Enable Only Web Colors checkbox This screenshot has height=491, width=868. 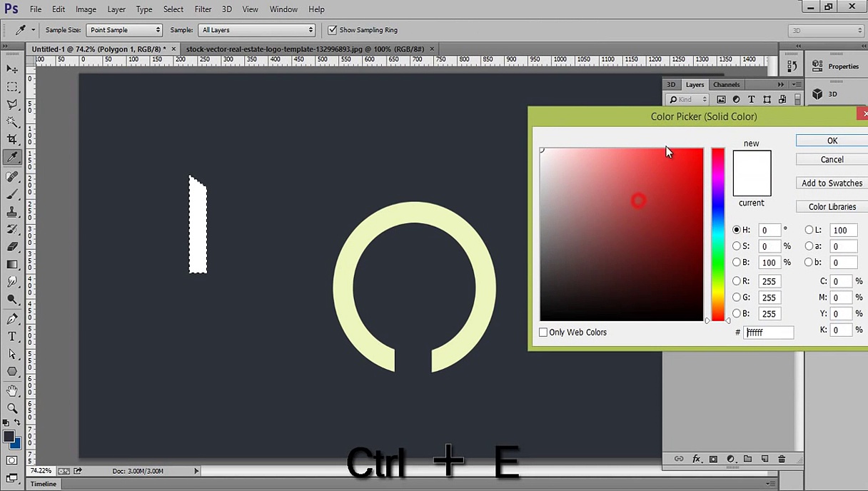point(543,332)
